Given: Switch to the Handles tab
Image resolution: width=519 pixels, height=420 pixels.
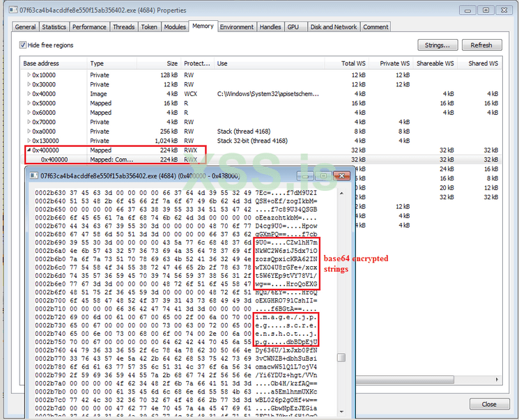Looking at the screenshot, I should tap(270, 27).
